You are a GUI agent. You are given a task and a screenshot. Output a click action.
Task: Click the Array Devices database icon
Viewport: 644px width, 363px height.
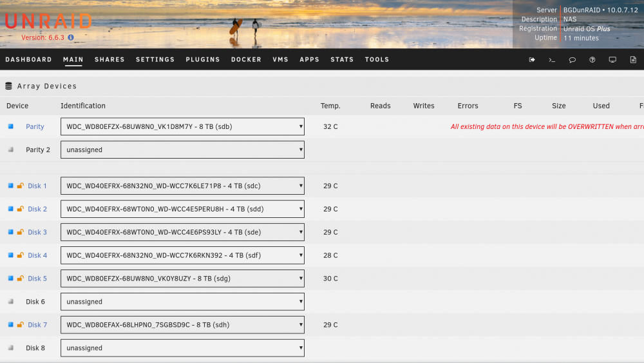tap(8, 86)
